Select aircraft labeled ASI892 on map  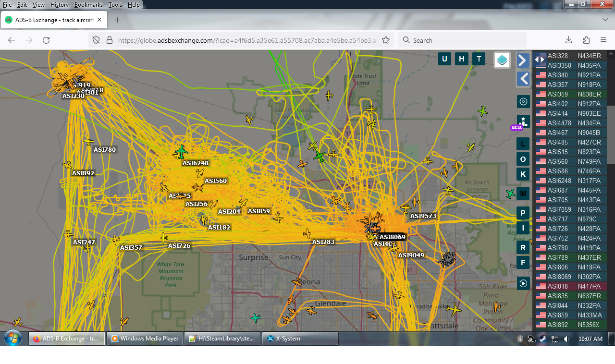click(67, 165)
